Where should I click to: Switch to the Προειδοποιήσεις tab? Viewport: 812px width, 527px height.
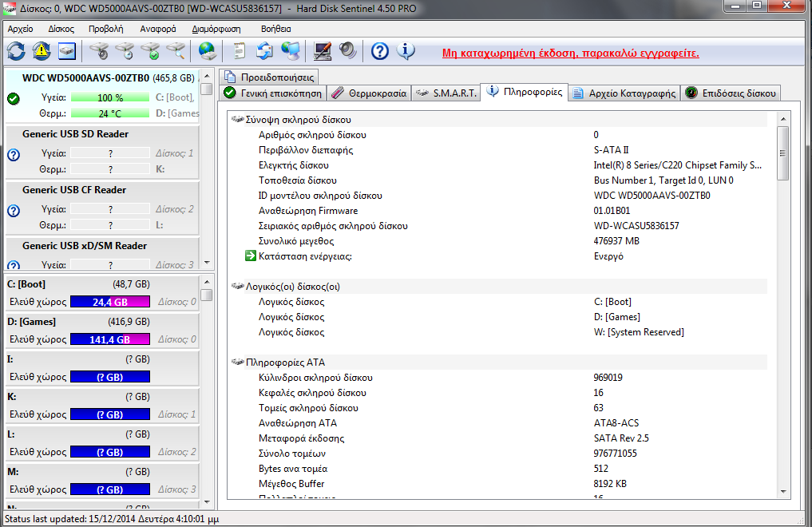pos(269,77)
